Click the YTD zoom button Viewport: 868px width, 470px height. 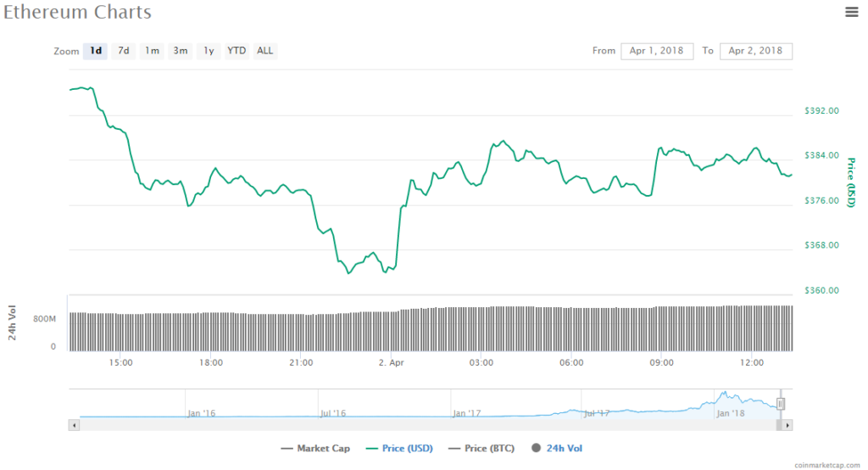pos(236,51)
